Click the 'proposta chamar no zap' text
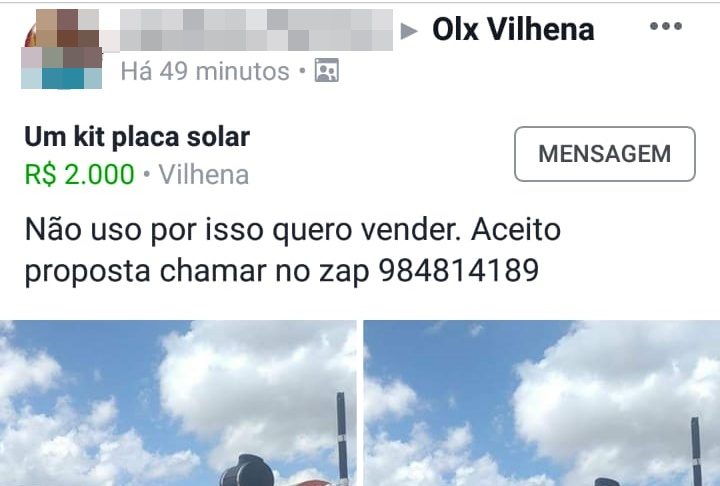 (197, 271)
